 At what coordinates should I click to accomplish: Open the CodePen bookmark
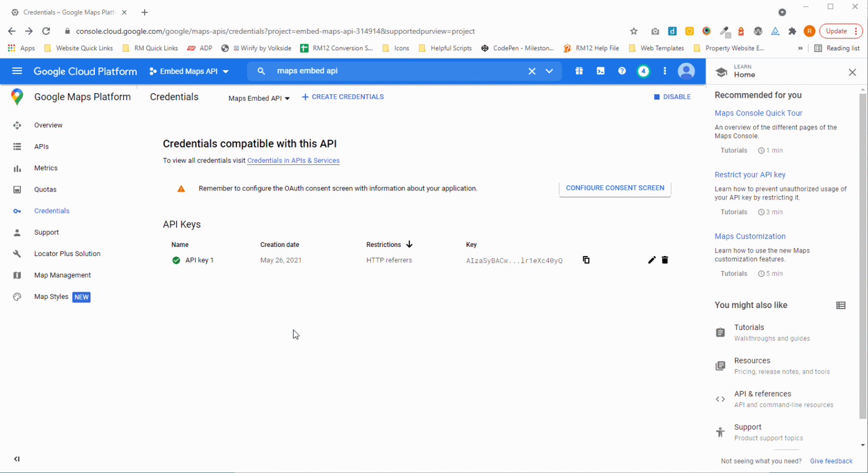[x=518, y=48]
